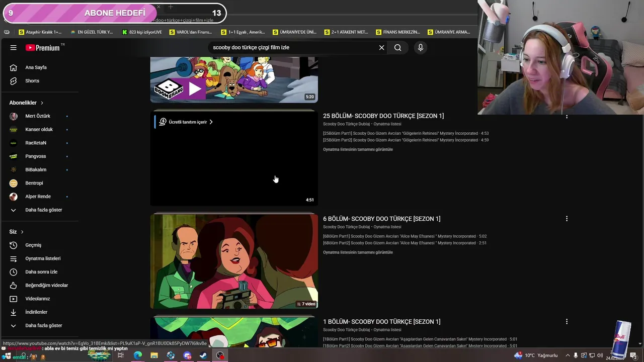Open 823 kişi izliyor LIVE bookmark

coord(142,32)
